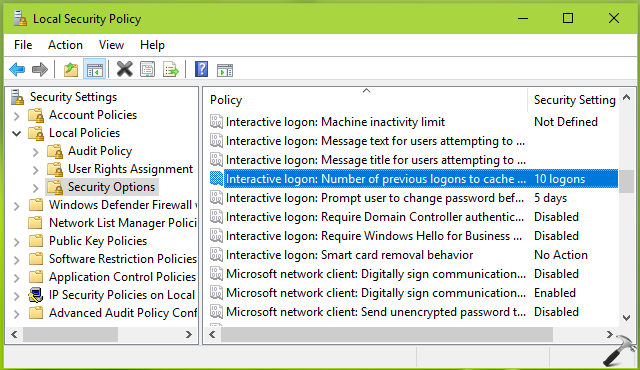Expand the Audit Policy node arrow

click(x=36, y=152)
